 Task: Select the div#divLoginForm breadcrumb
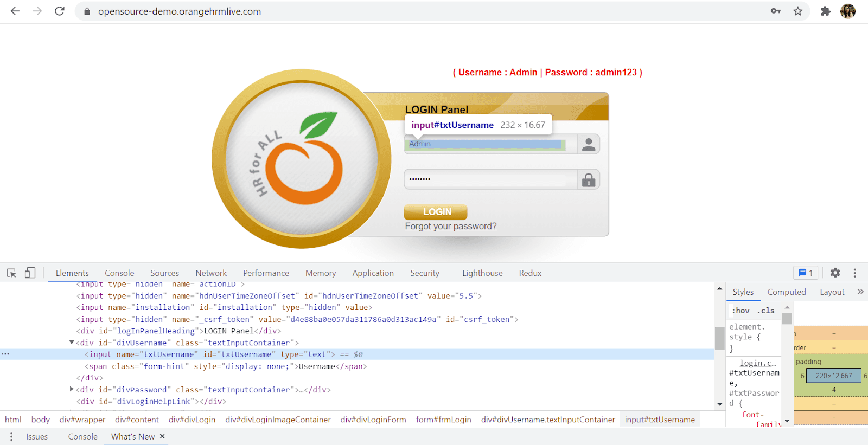pos(373,420)
